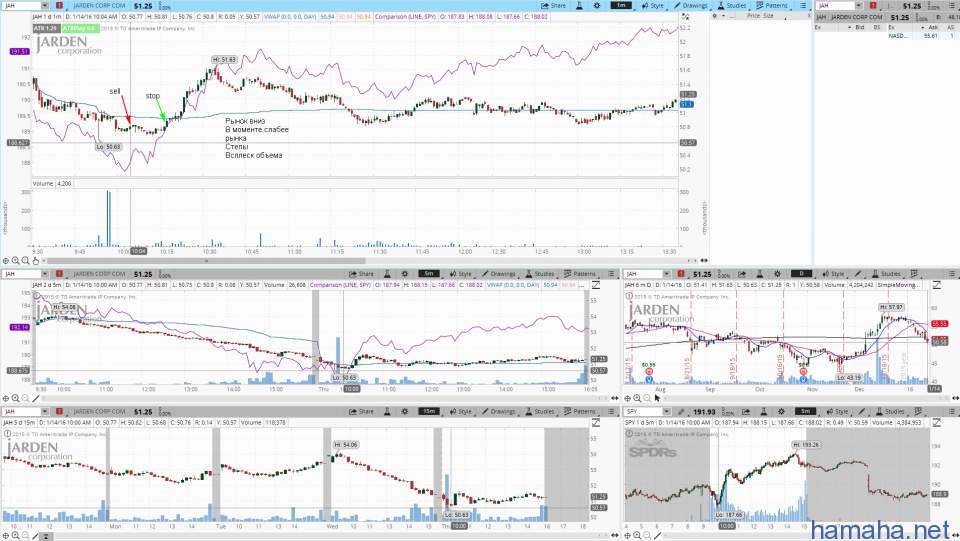Open settings gear on the 15m chart
This screenshot has width=960, height=541.
click(405, 411)
